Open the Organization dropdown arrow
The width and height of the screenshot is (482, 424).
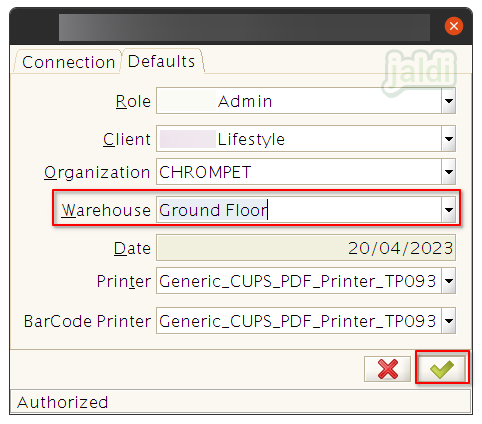(449, 172)
